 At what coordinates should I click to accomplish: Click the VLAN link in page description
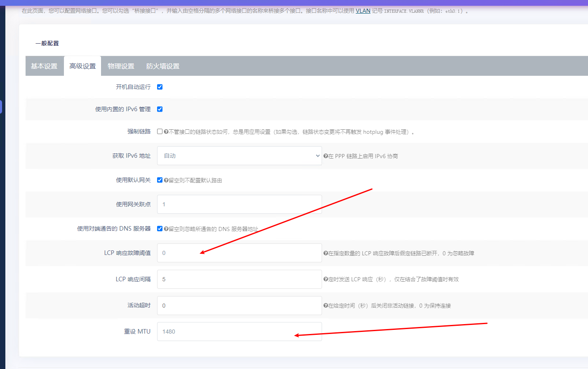click(x=363, y=11)
